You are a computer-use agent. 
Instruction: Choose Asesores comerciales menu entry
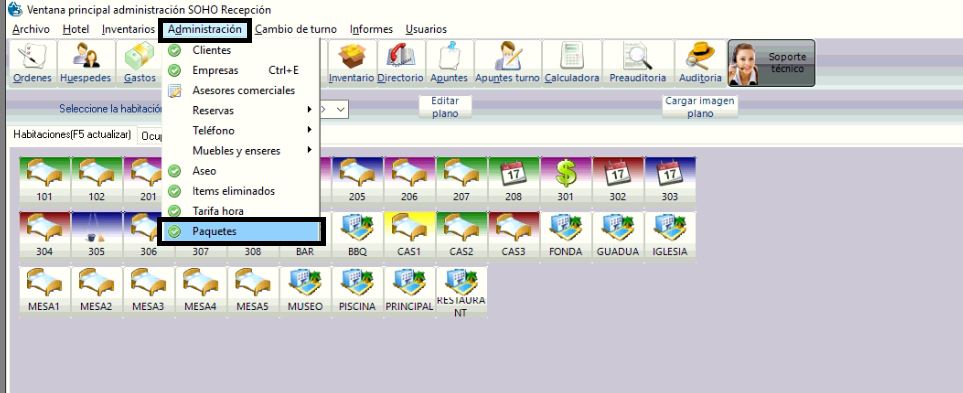tap(240, 90)
